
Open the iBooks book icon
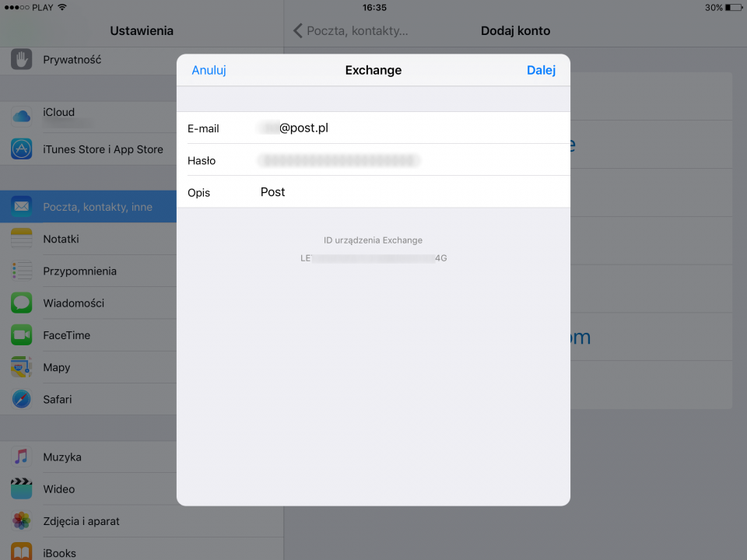click(22, 551)
